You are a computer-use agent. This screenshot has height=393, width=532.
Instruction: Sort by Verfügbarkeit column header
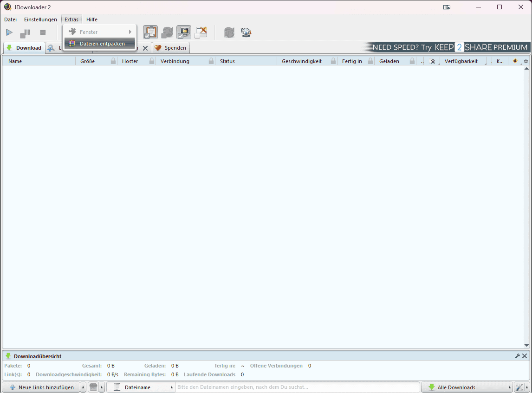463,61
